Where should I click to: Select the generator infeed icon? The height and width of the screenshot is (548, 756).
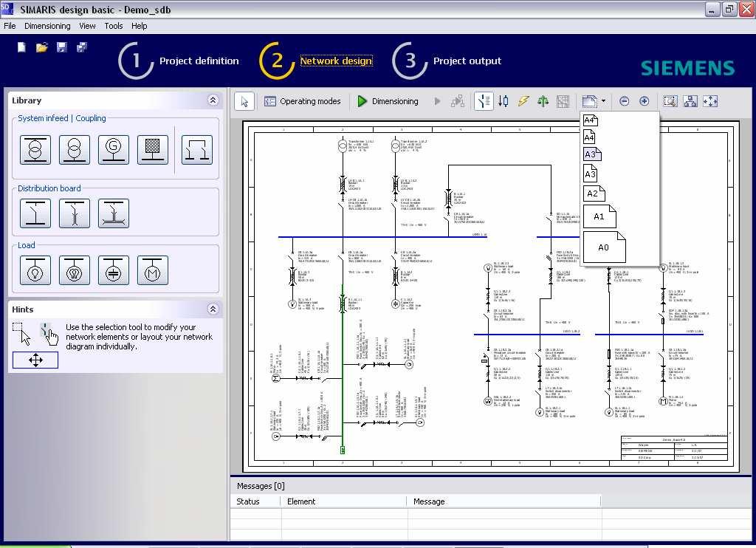click(113, 149)
